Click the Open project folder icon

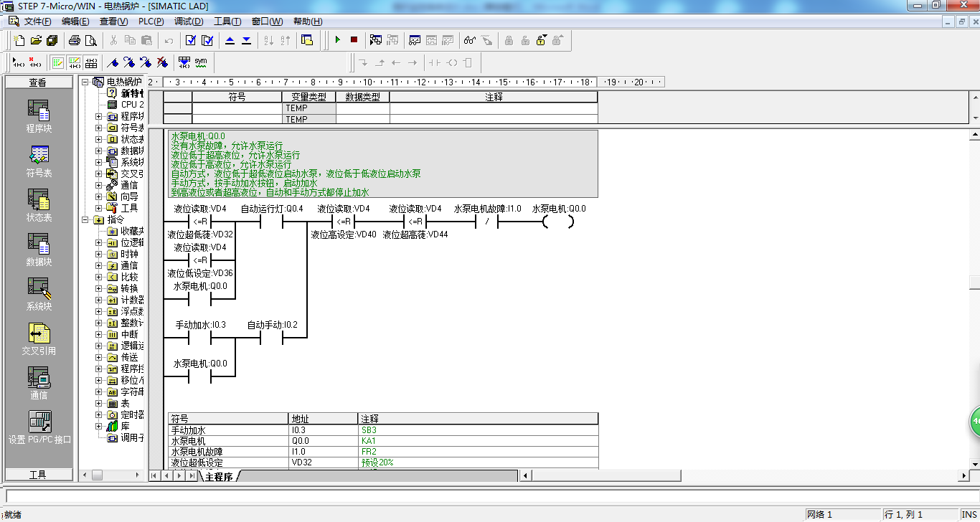[35, 40]
